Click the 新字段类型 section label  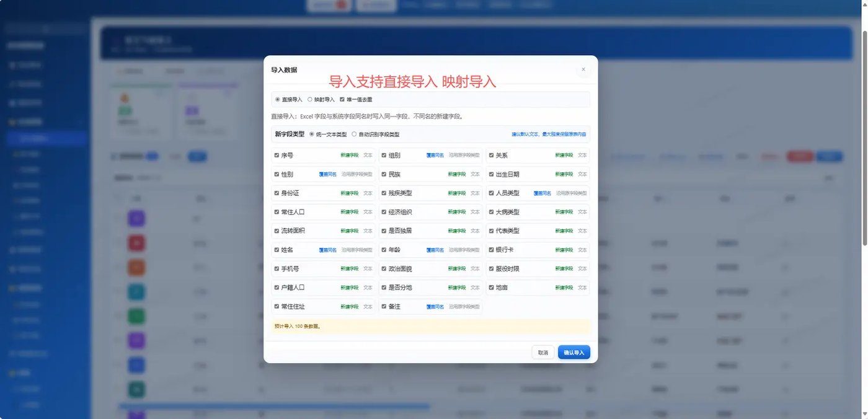coord(290,134)
